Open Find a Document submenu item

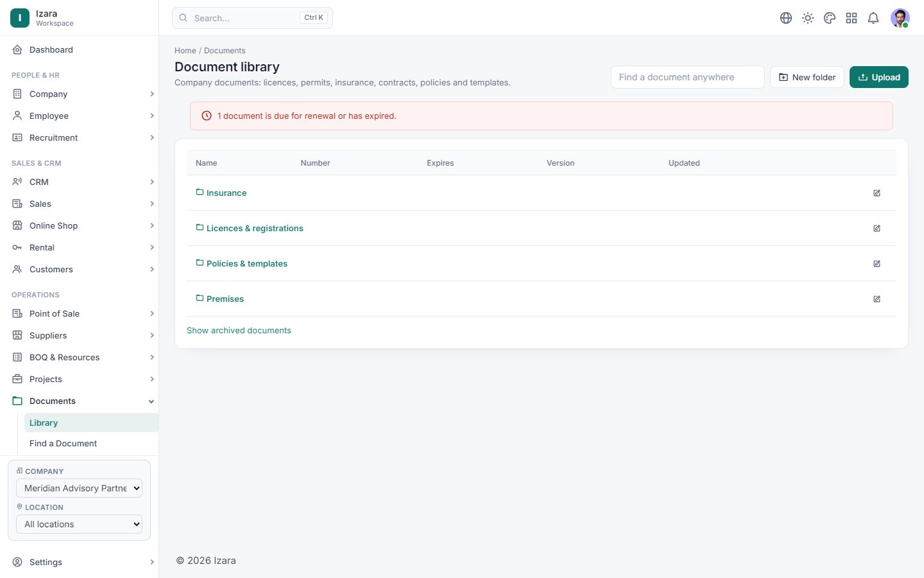[x=91, y=443]
